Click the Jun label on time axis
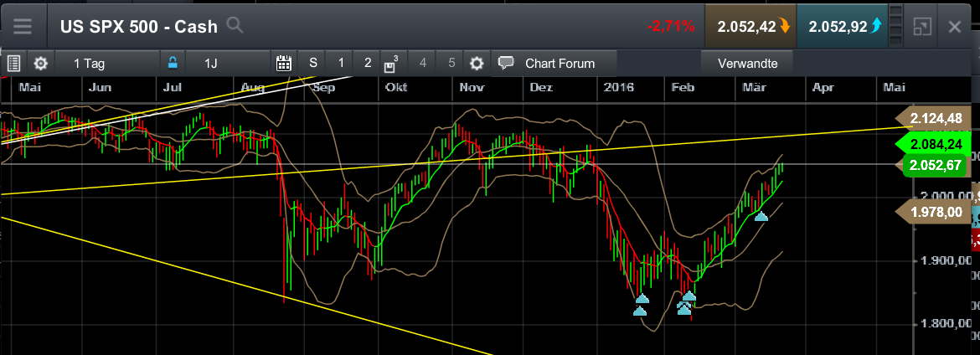The height and width of the screenshot is (355, 980). [x=100, y=88]
